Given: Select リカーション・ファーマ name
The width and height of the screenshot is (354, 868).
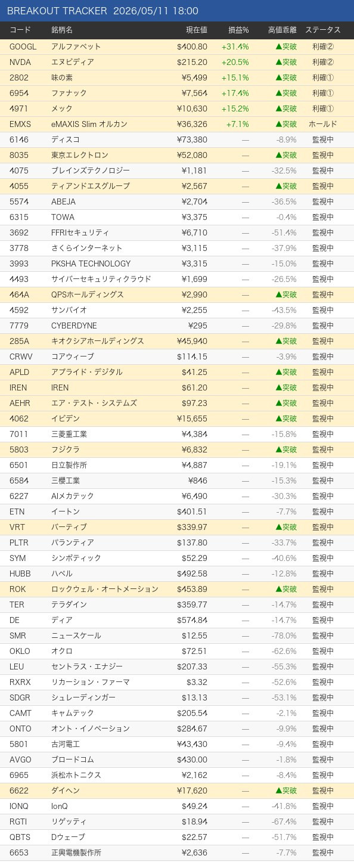Looking at the screenshot, I should 91,682.
